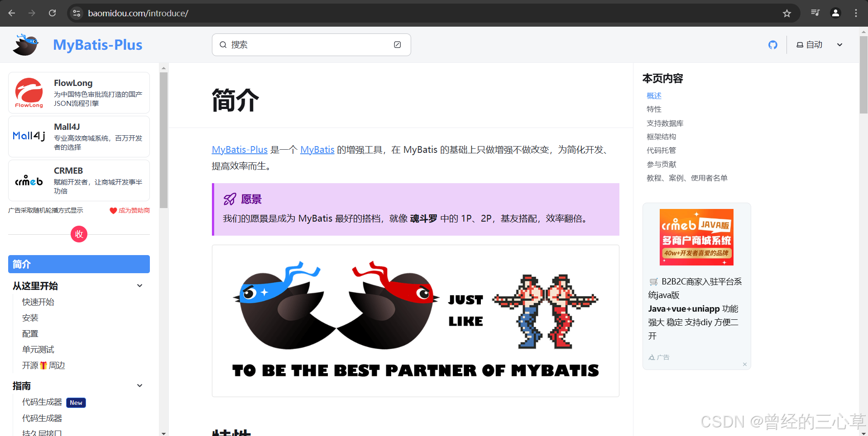The image size is (868, 436).
Task: Open the media control icon in browser toolbar
Action: (815, 13)
